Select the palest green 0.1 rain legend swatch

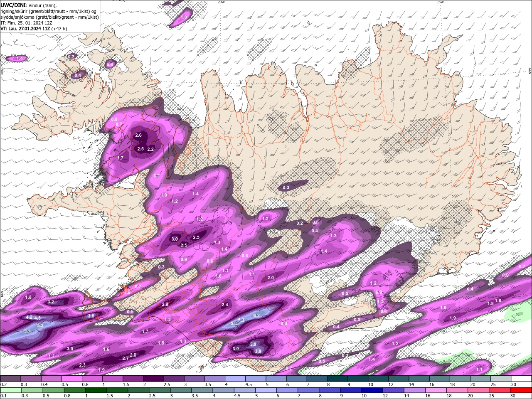(11, 390)
